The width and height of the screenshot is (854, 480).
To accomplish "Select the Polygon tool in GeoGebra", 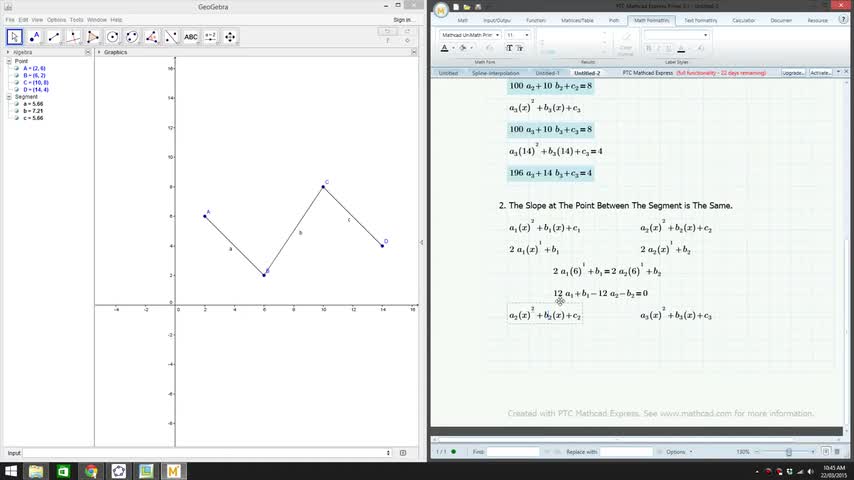I will coord(93,37).
